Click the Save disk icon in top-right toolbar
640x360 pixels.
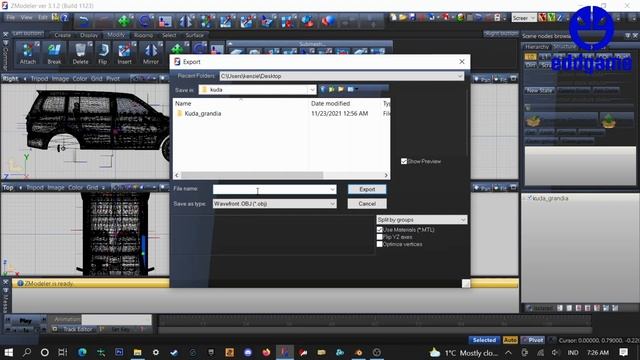pos(412,18)
